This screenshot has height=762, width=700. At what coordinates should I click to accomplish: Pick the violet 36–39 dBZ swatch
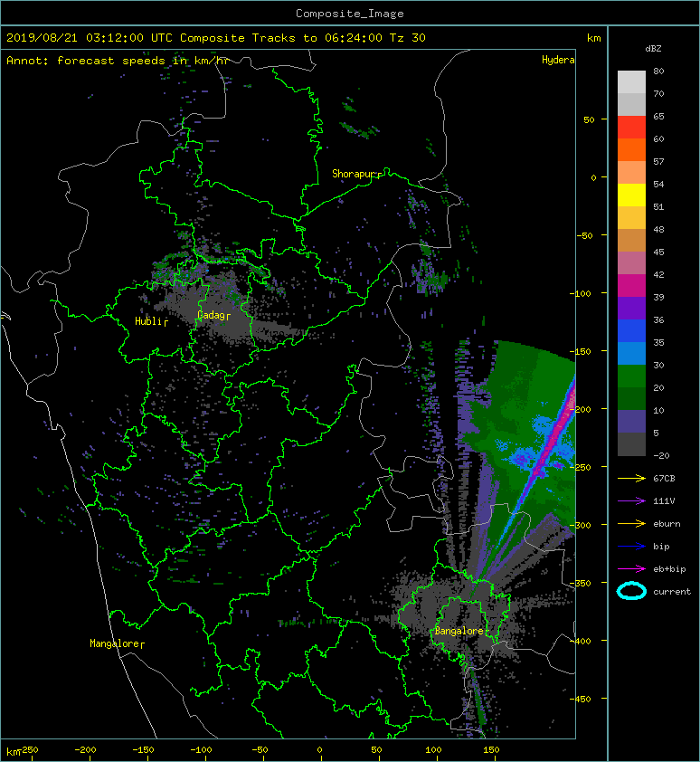[x=631, y=309]
